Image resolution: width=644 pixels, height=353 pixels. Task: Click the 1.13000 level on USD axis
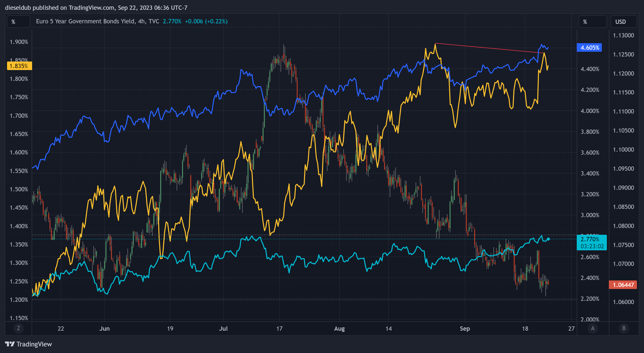pos(623,35)
